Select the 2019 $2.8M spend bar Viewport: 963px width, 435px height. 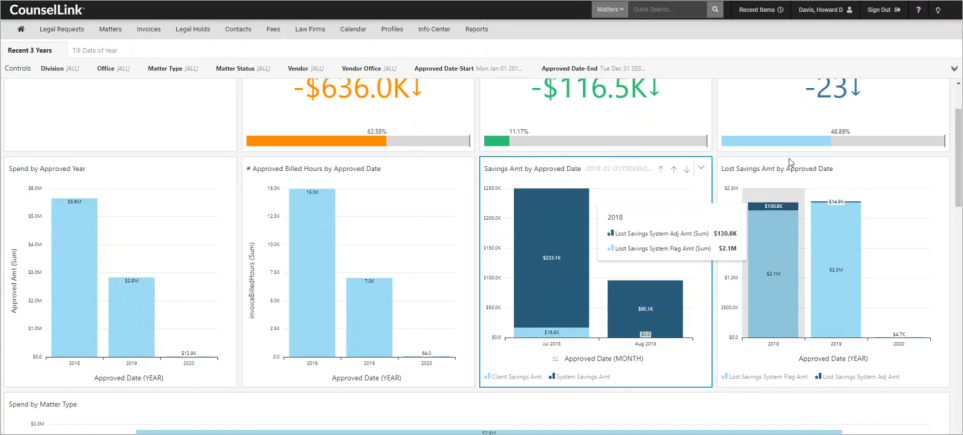131,316
